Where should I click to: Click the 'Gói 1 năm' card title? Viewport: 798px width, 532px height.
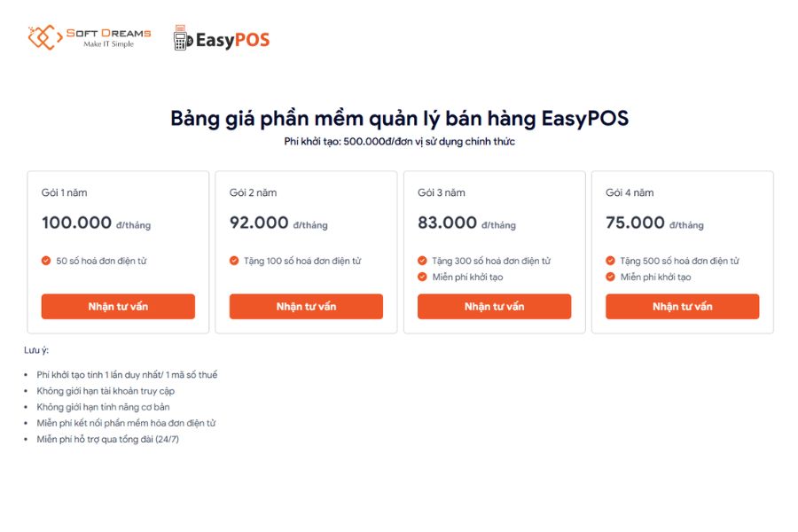click(x=66, y=192)
